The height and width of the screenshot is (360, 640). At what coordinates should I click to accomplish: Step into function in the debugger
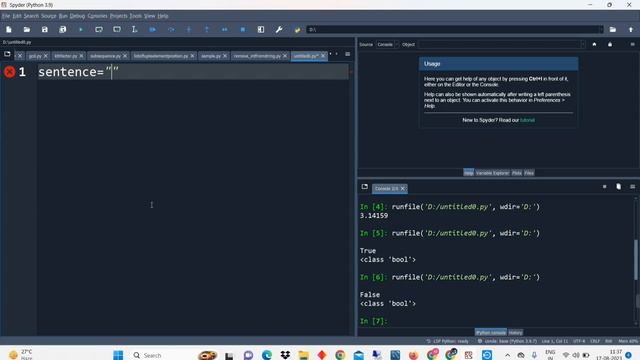point(189,29)
